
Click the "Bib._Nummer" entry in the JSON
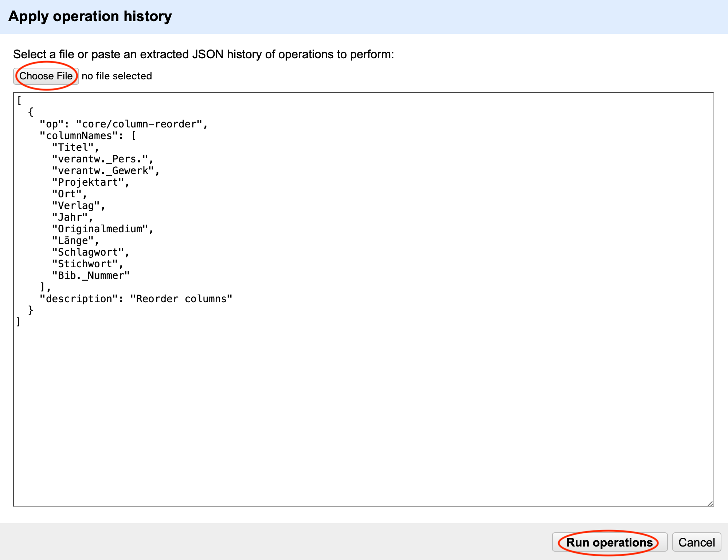click(91, 276)
